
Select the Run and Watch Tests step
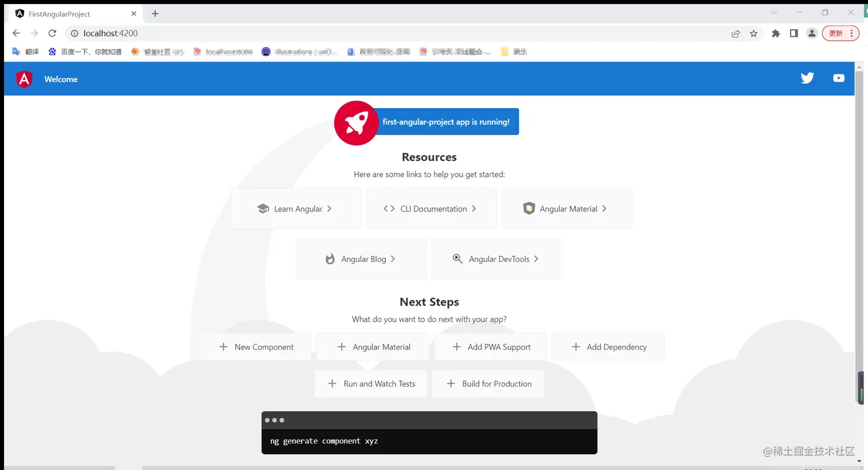[x=371, y=384]
